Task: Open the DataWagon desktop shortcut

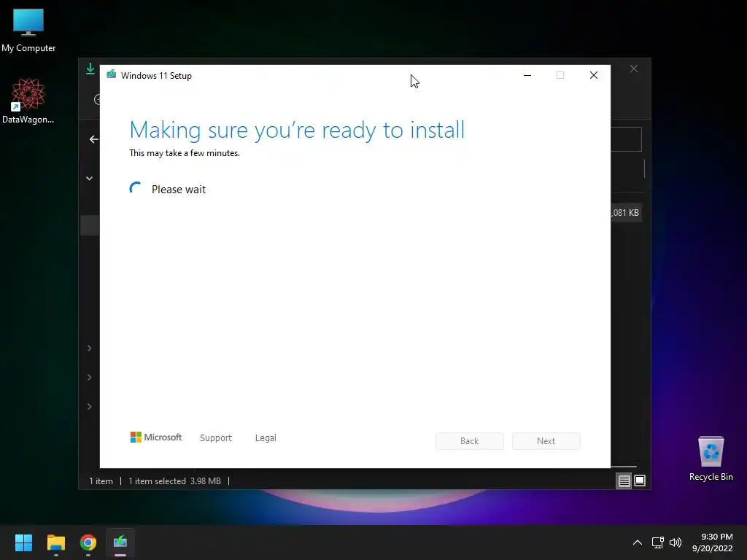Action: click(28, 101)
